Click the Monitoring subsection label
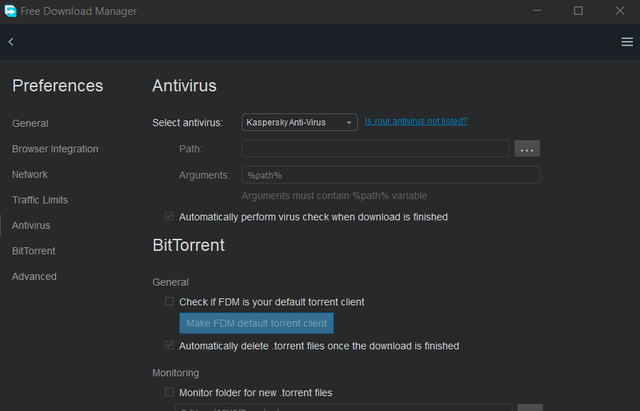 [176, 373]
